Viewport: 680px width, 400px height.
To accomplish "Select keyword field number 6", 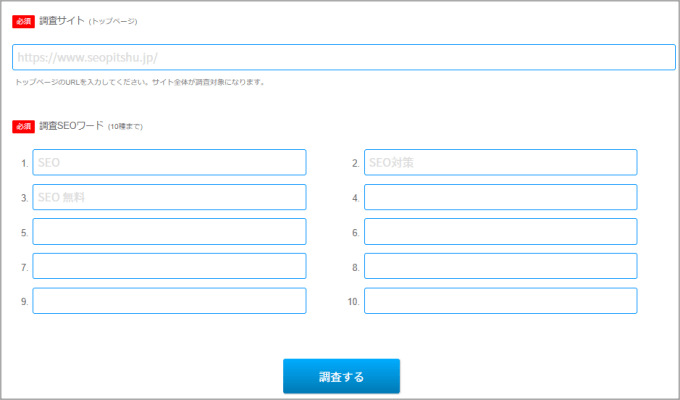I will [500, 232].
